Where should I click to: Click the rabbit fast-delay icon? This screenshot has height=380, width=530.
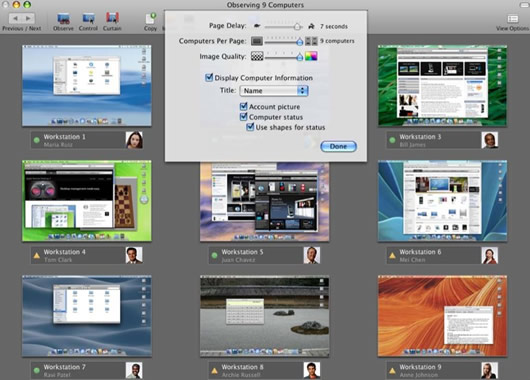(x=311, y=26)
